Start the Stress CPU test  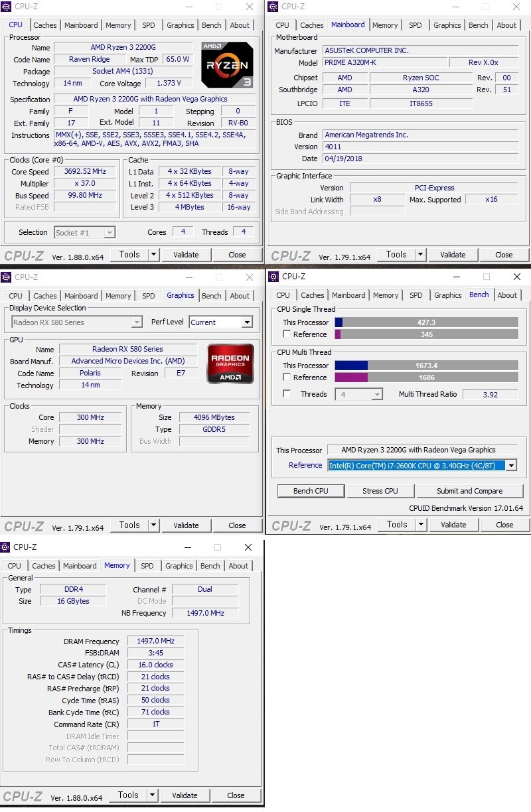[x=381, y=491]
